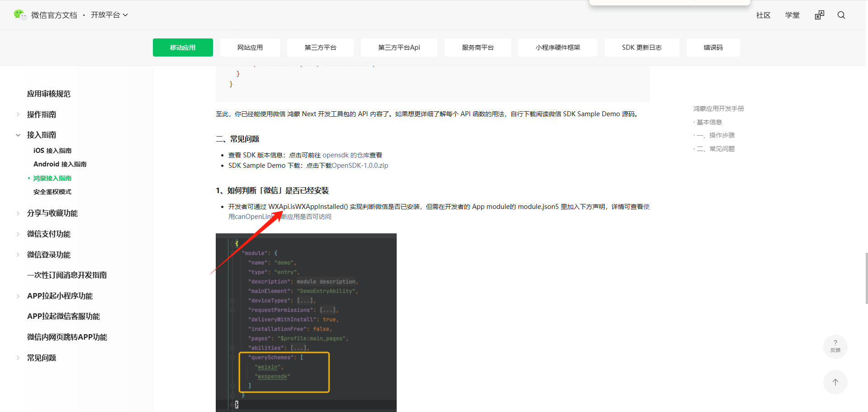Expand the 微信登录功能 section
Image resolution: width=868 pixels, height=412 pixels.
(18, 255)
